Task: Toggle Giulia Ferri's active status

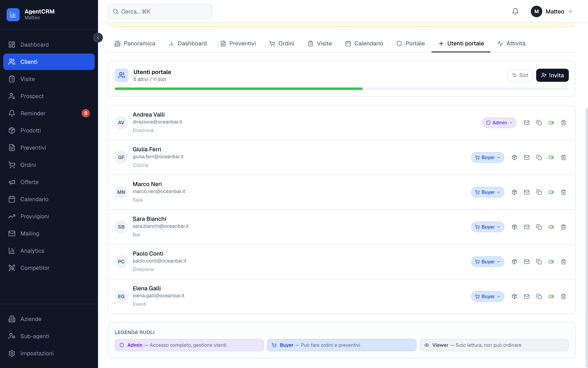Action: pyautogui.click(x=551, y=157)
